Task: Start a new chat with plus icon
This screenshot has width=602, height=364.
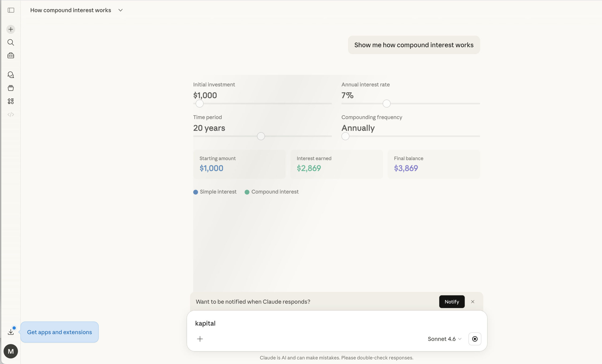Action: click(x=11, y=29)
